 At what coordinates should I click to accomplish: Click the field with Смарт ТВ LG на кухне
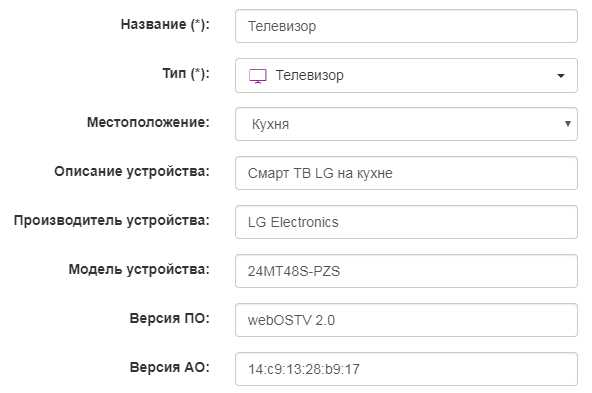tap(406, 173)
